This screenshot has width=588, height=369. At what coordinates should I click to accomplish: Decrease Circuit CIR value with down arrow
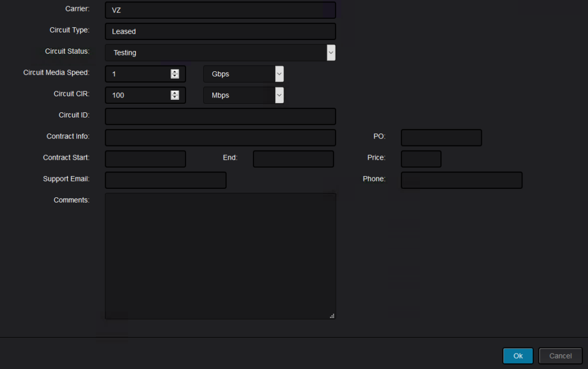(x=175, y=98)
